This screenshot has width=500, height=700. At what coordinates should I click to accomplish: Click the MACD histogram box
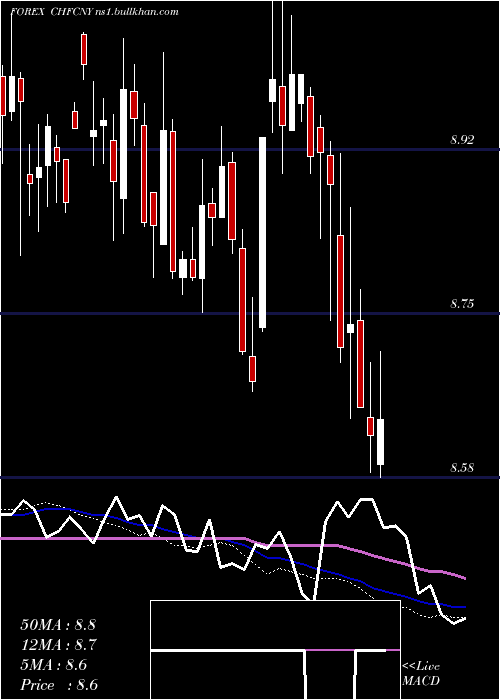tap(275, 650)
